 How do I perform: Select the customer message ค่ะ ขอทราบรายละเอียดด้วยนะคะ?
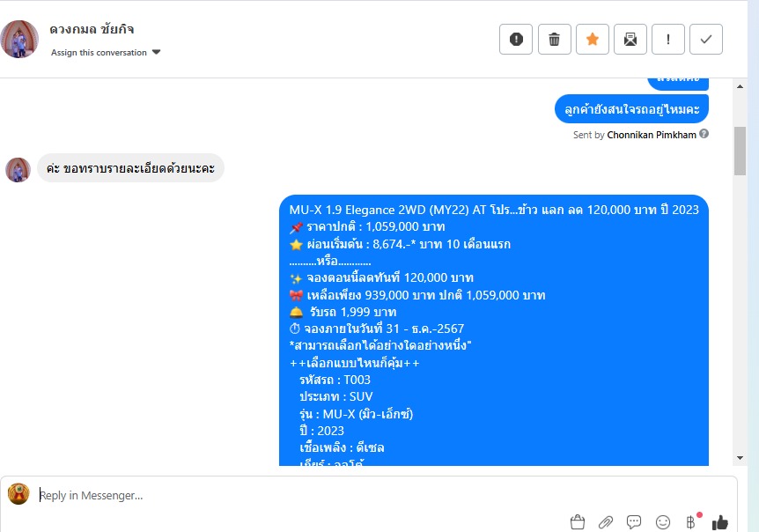130,168
